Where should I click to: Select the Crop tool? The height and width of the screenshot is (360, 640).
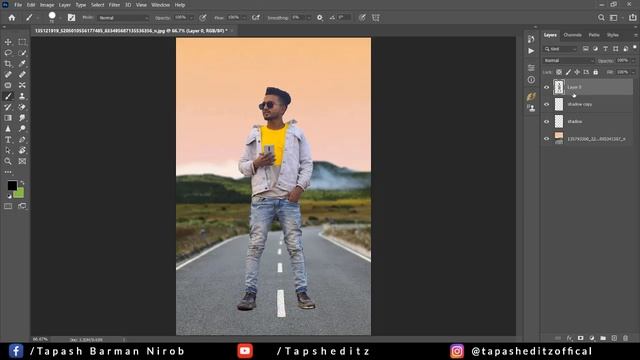click(x=8, y=64)
